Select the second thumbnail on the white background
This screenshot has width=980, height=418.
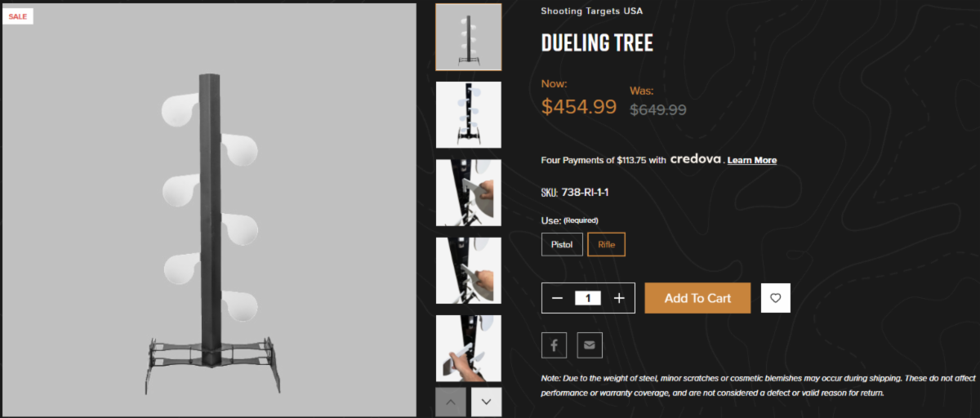(x=469, y=114)
